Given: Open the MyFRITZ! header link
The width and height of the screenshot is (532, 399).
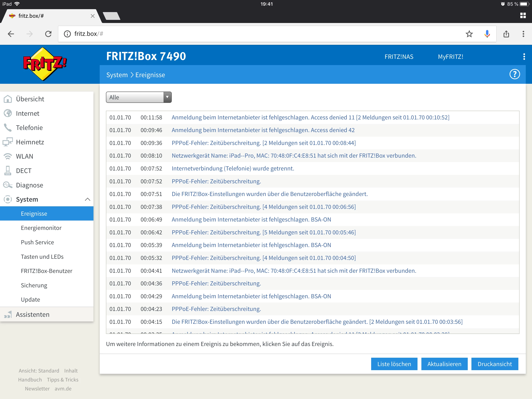Looking at the screenshot, I should coord(450,57).
